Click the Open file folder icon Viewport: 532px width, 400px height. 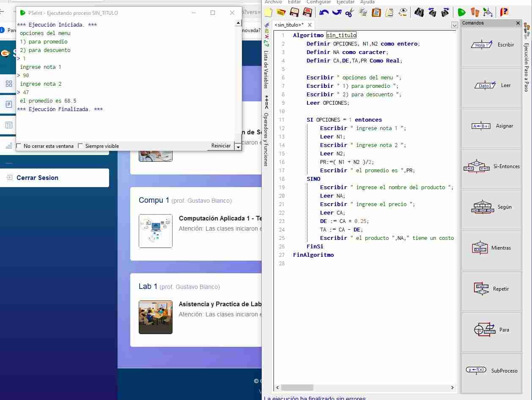(281, 12)
